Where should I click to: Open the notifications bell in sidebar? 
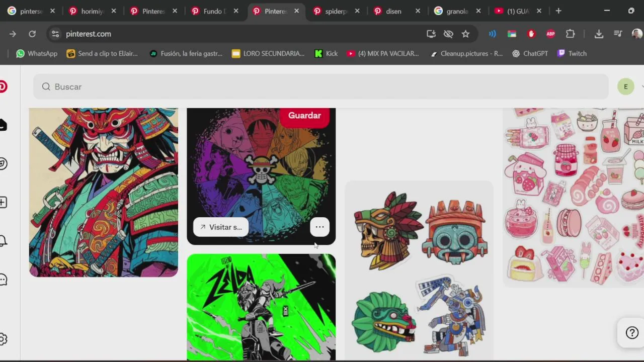pyautogui.click(x=3, y=241)
